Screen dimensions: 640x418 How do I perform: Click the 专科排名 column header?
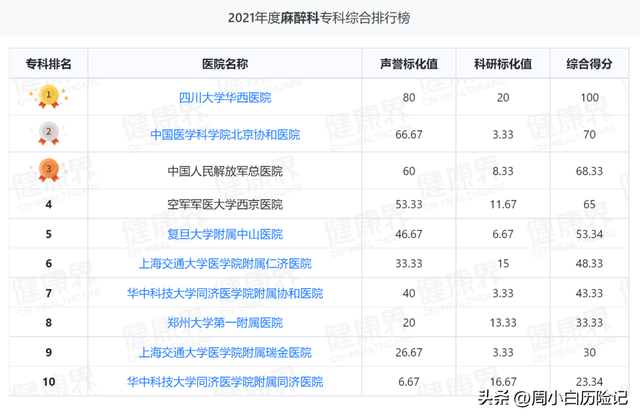(x=49, y=64)
